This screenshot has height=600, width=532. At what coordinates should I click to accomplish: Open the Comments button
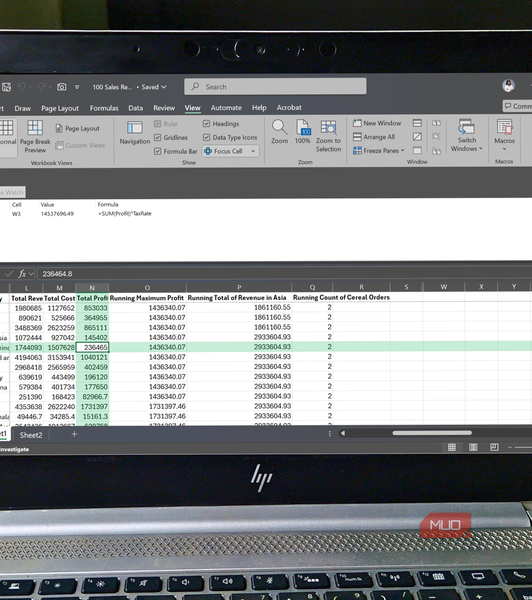(517, 106)
